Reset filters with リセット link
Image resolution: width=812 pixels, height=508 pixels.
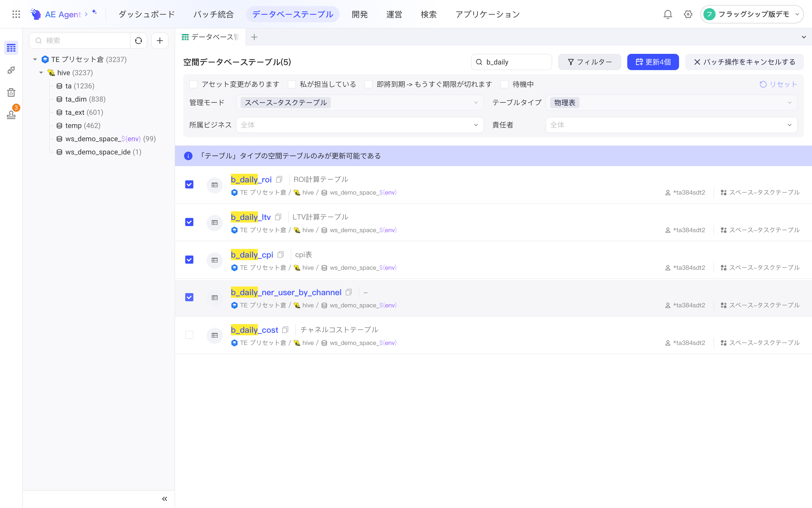click(x=778, y=84)
